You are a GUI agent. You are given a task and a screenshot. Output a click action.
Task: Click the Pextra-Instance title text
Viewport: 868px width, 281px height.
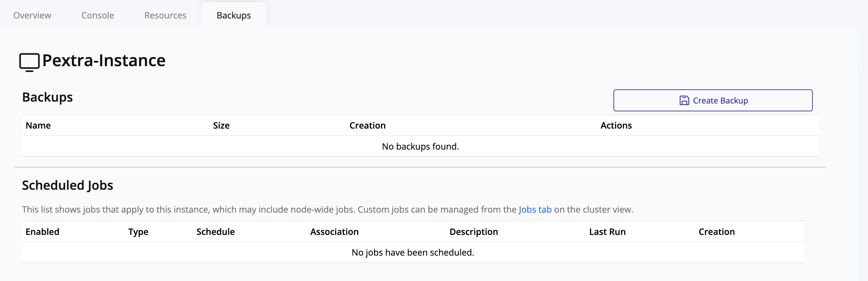point(104,61)
